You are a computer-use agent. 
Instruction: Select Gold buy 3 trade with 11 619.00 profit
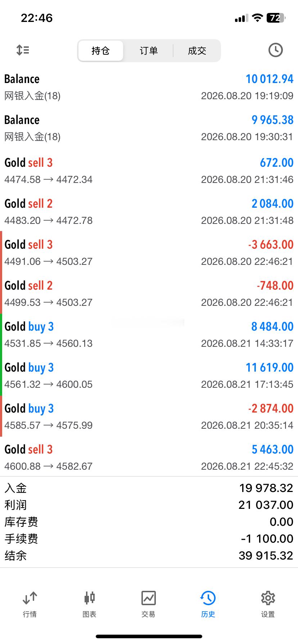(149, 375)
